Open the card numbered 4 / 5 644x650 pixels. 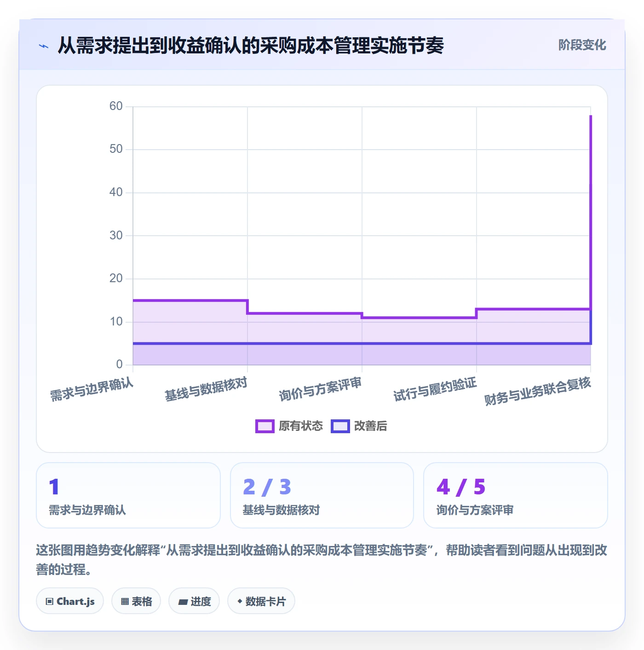click(x=516, y=495)
